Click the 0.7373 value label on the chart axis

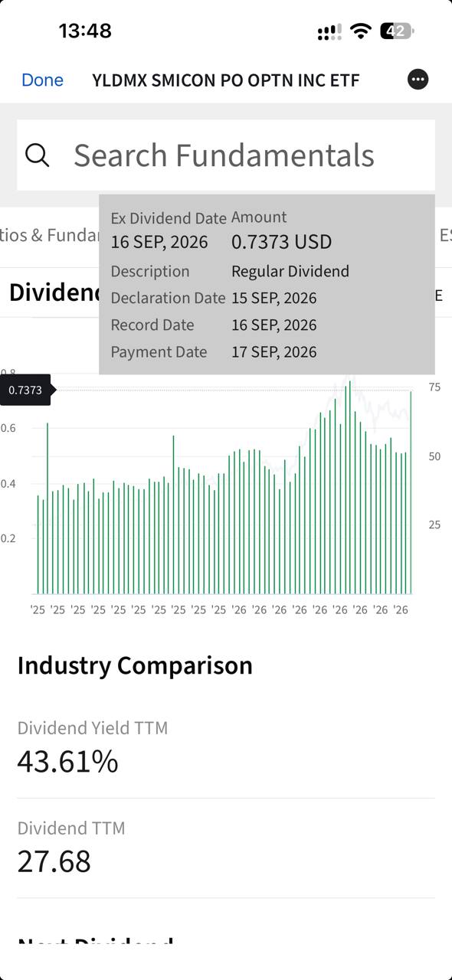coord(25,390)
